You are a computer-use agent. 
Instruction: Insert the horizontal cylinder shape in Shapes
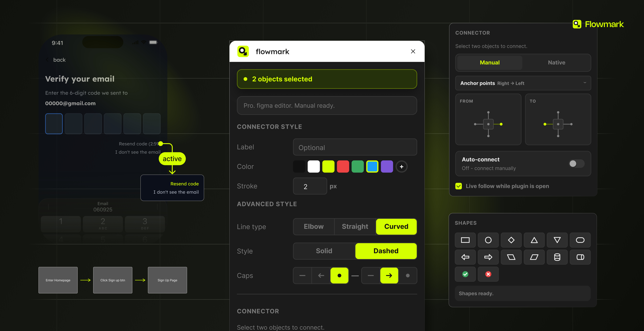pos(580,257)
